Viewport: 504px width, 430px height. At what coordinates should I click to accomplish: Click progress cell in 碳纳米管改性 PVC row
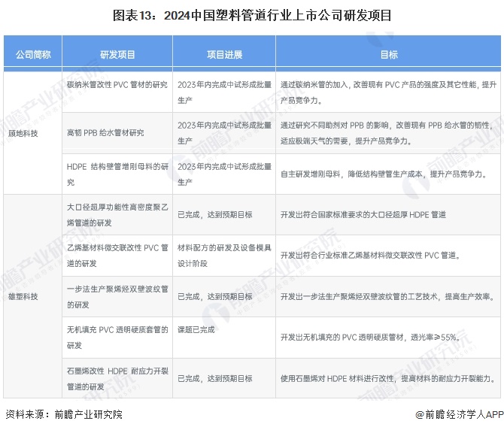224,92
